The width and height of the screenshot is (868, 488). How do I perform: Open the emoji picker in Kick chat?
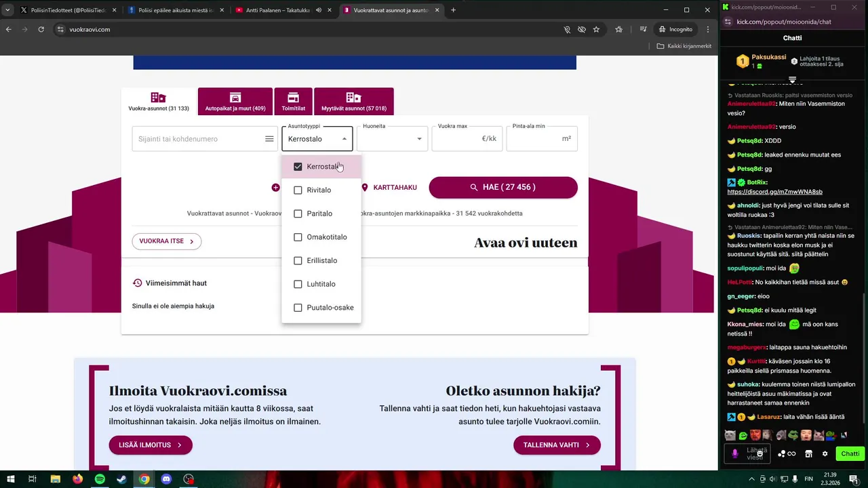[x=762, y=453]
